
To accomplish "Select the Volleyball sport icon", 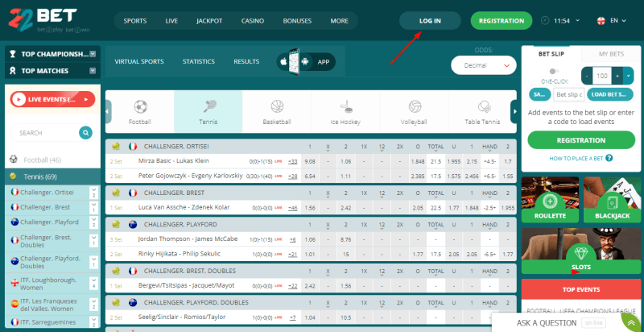I will pyautogui.click(x=415, y=107).
